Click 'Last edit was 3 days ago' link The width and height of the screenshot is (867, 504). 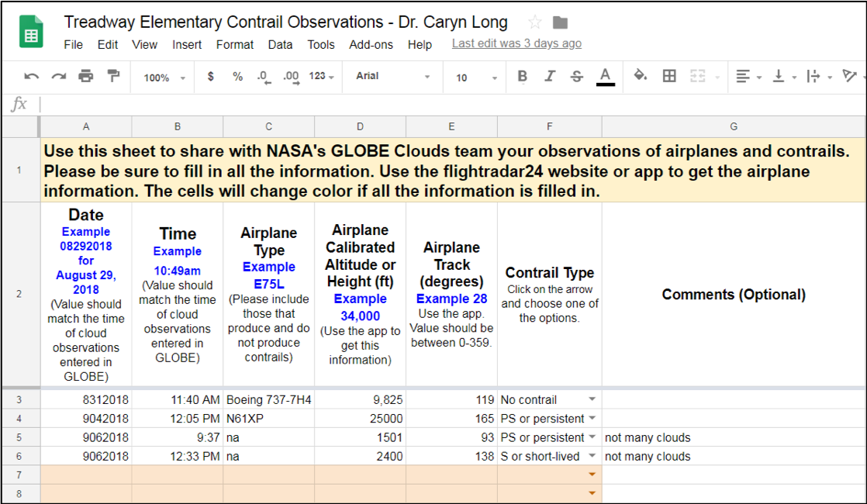[516, 43]
